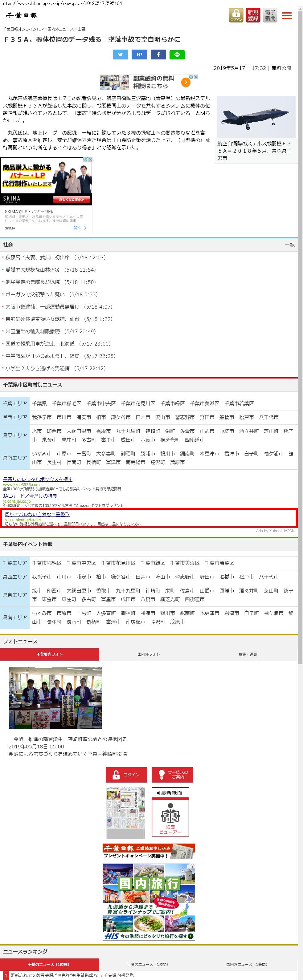Share the article on Facebook
This screenshot has height=980, width=303.
[158, 55]
